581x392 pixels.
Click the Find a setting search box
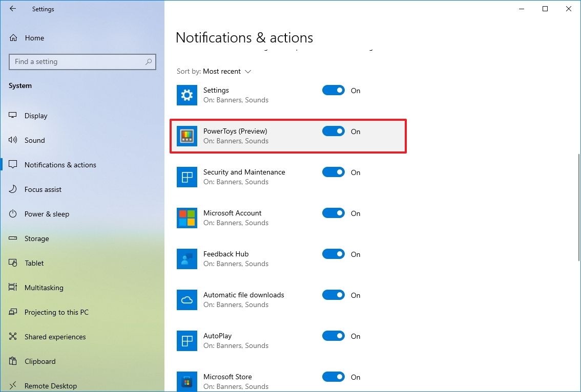tap(82, 62)
